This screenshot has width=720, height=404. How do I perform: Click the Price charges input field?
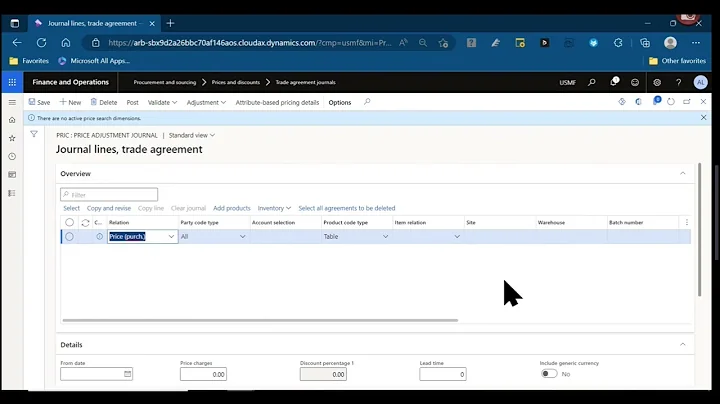coord(203,374)
